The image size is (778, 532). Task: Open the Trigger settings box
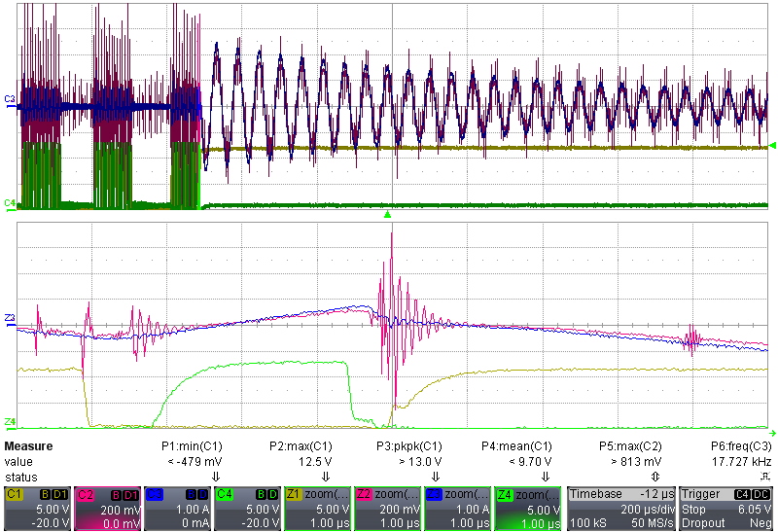click(725, 509)
